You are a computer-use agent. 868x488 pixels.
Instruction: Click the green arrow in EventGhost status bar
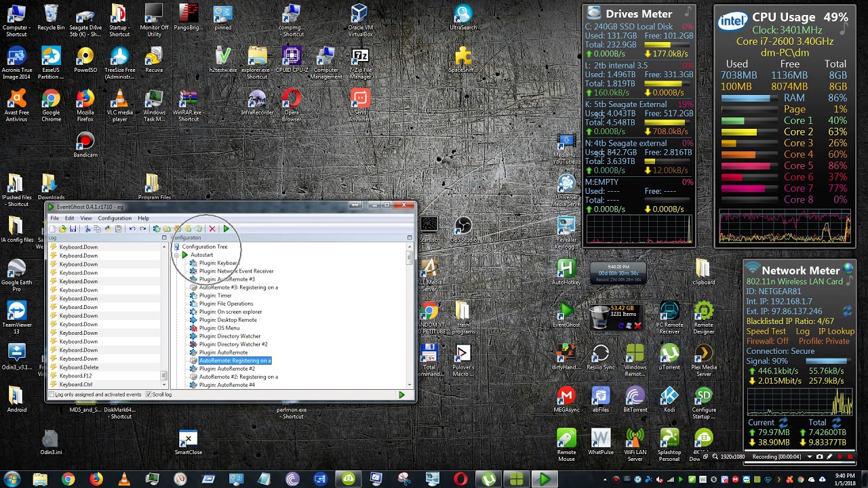pyautogui.click(x=401, y=394)
